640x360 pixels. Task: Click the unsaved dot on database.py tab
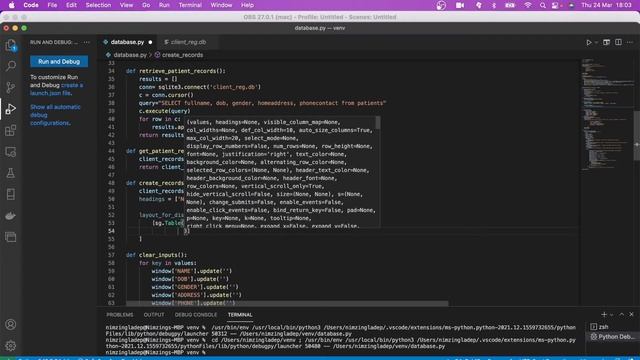point(150,42)
